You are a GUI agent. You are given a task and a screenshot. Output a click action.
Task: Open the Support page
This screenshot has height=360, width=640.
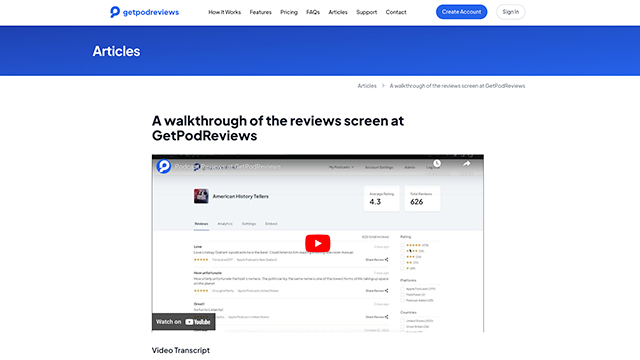click(367, 12)
